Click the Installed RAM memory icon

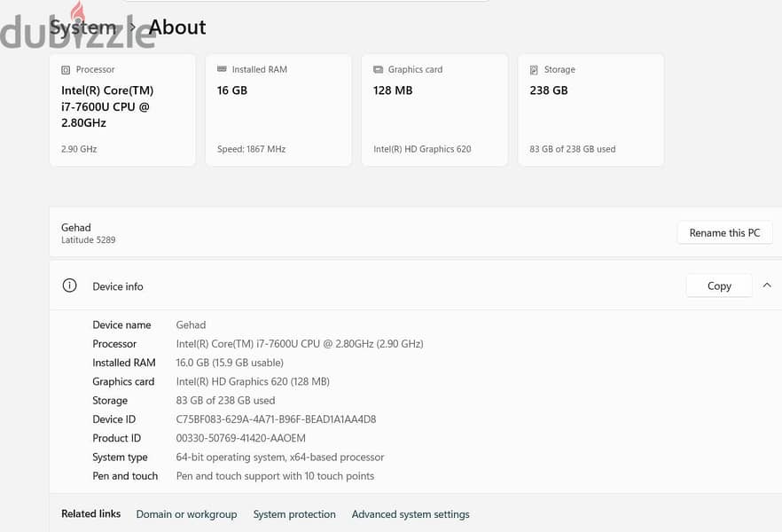click(x=222, y=69)
